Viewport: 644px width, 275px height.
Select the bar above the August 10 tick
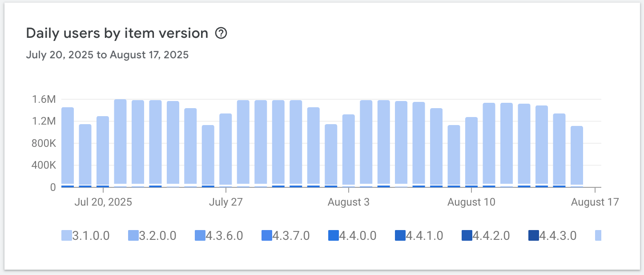pos(471,151)
